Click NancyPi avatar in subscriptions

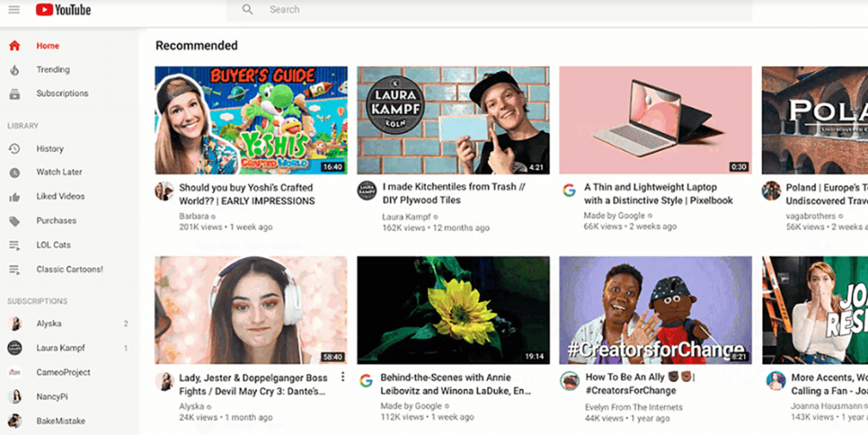point(14,397)
